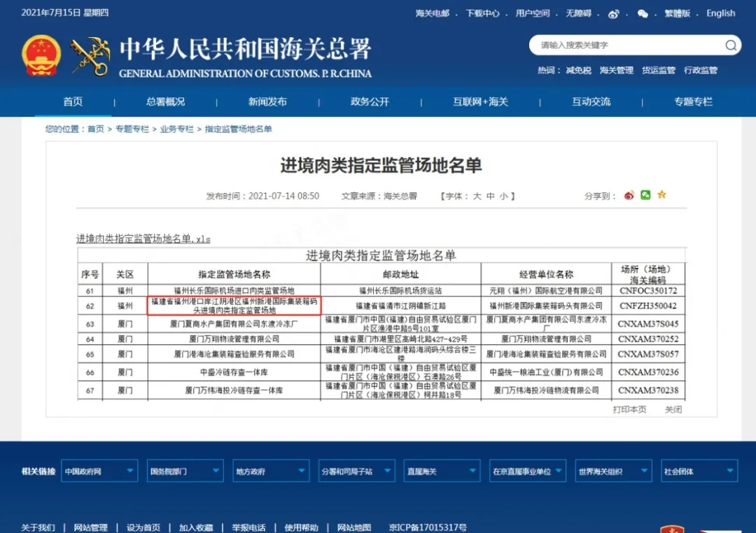Share article to Weibo via red icon
Viewport: 756px width, 533px height.
[629, 195]
